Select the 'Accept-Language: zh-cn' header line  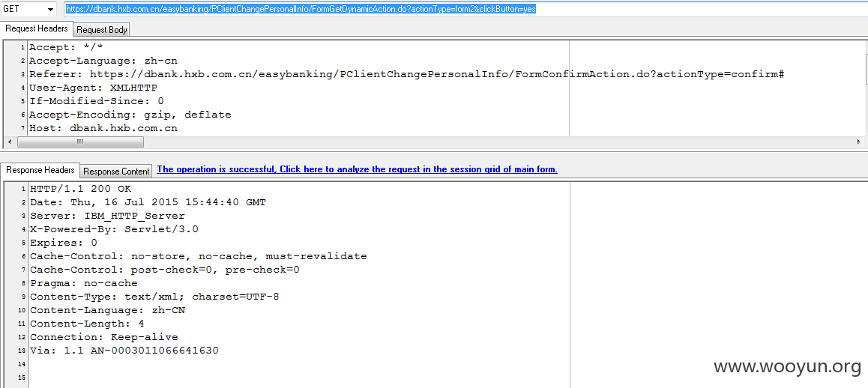[x=103, y=61]
